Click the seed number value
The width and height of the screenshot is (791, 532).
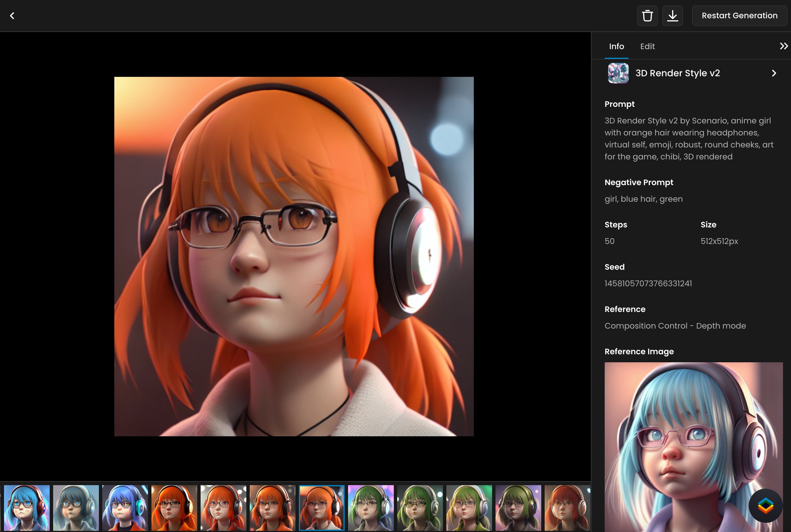pyautogui.click(x=648, y=284)
